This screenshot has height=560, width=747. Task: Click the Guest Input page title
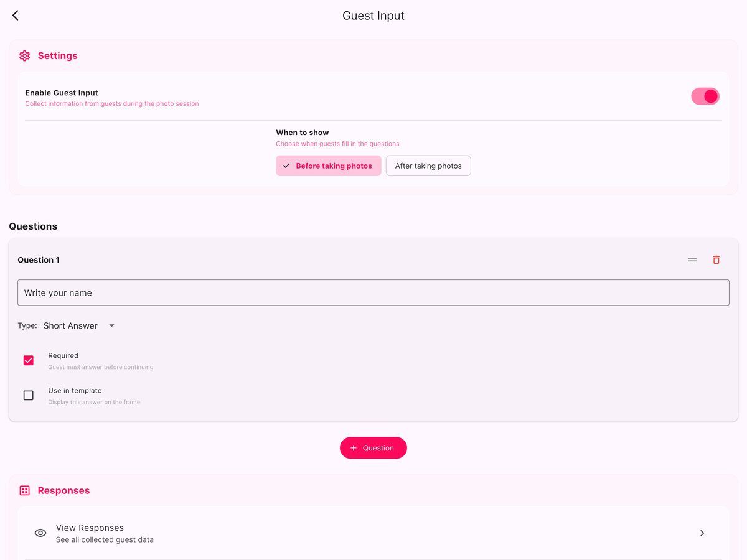[374, 16]
